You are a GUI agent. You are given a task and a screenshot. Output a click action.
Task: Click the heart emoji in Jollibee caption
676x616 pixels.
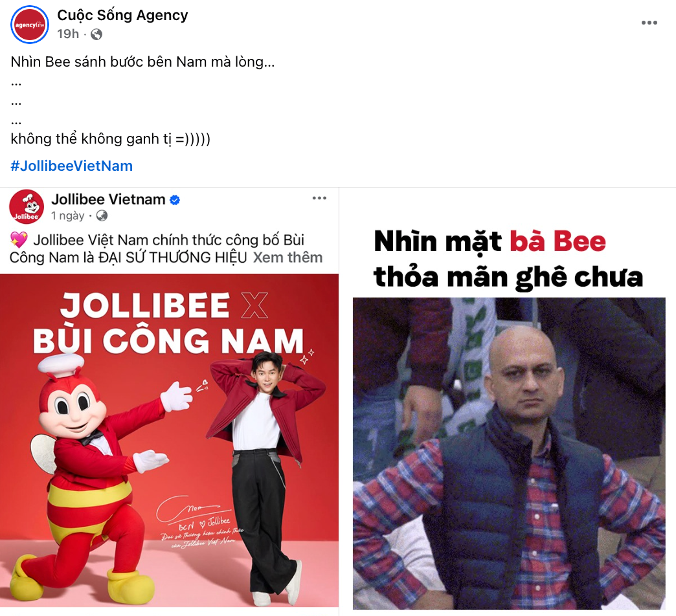19,239
